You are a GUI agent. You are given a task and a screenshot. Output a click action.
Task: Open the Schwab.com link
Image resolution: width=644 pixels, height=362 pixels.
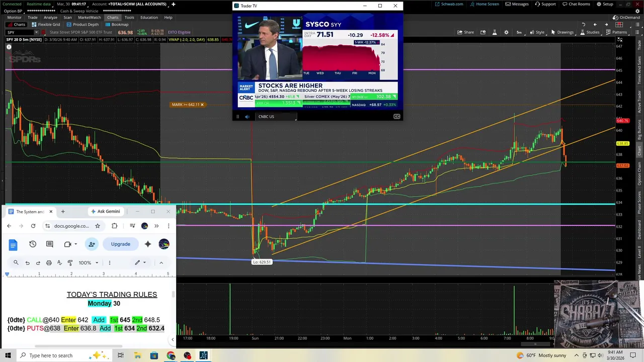click(x=449, y=4)
